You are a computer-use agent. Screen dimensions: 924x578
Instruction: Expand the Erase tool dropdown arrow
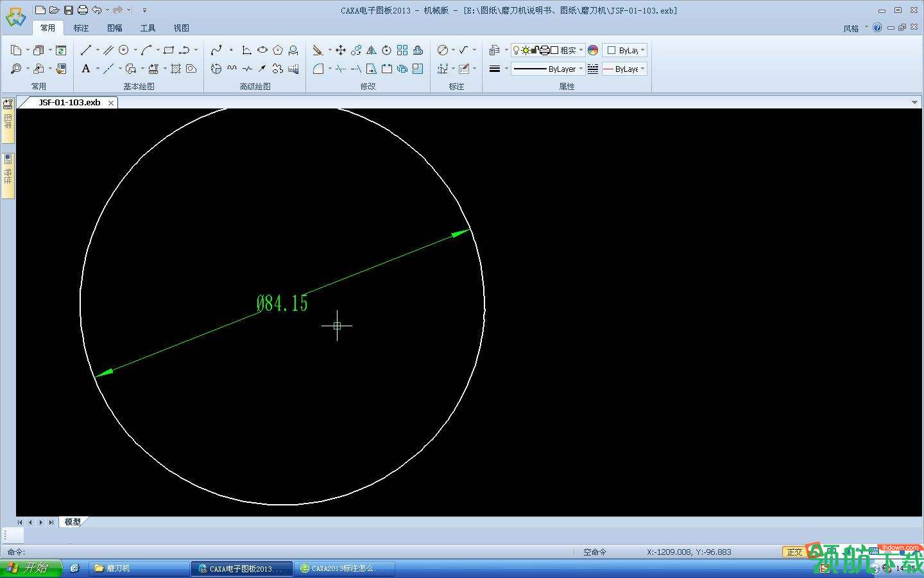pyautogui.click(x=329, y=49)
